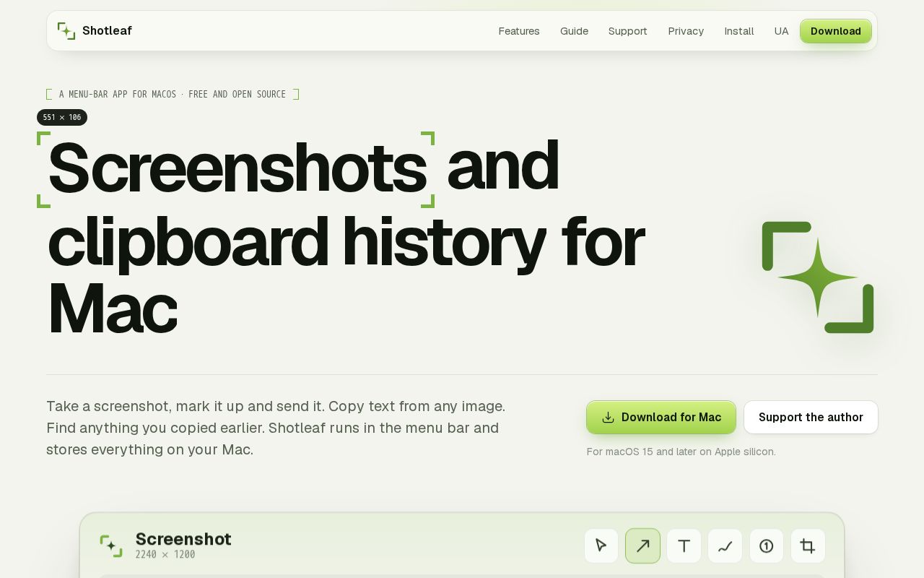The height and width of the screenshot is (578, 924).
Task: Select the pointer selection tool
Action: point(601,546)
